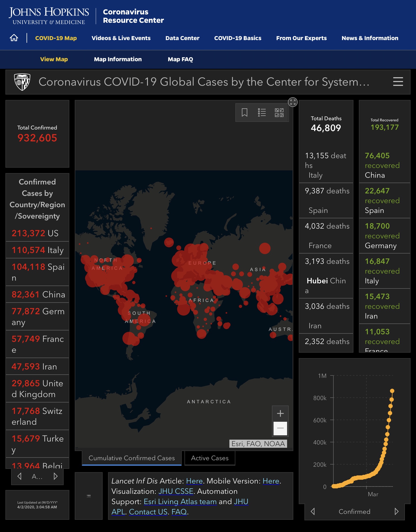Viewport: 416px width, 532px height.
Task: Select the '82,361 China' country row
Action: pyautogui.click(x=37, y=294)
